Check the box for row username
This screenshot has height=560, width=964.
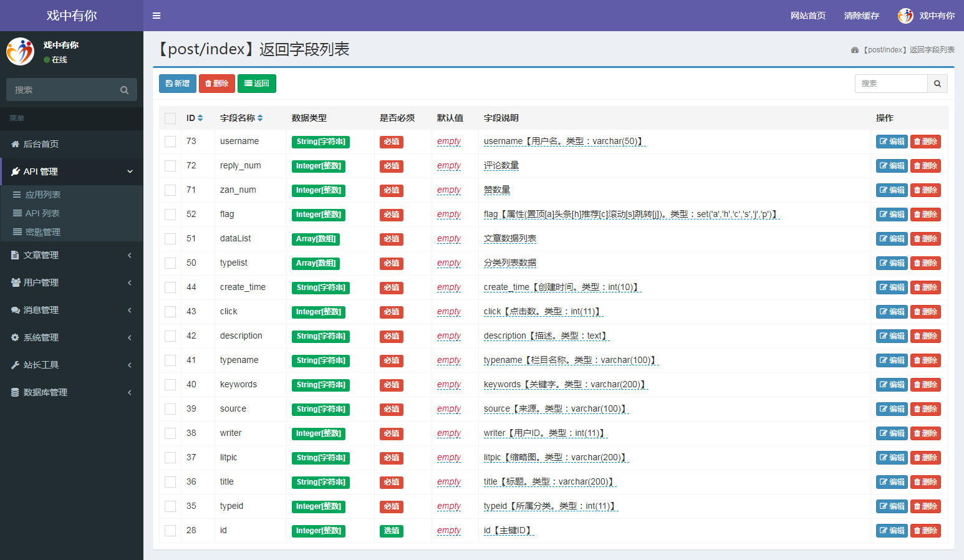click(170, 142)
